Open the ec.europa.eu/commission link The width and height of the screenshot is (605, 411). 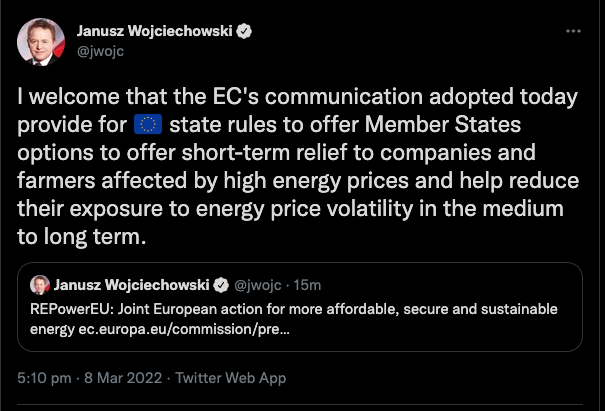tap(184, 329)
